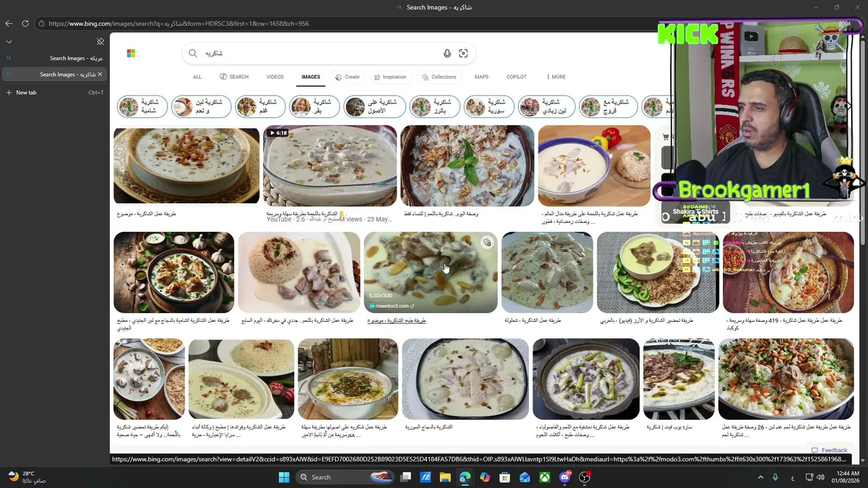Open the image of the plate with kiwi slices
The height and width of the screenshot is (488, 868).
coord(658,272)
